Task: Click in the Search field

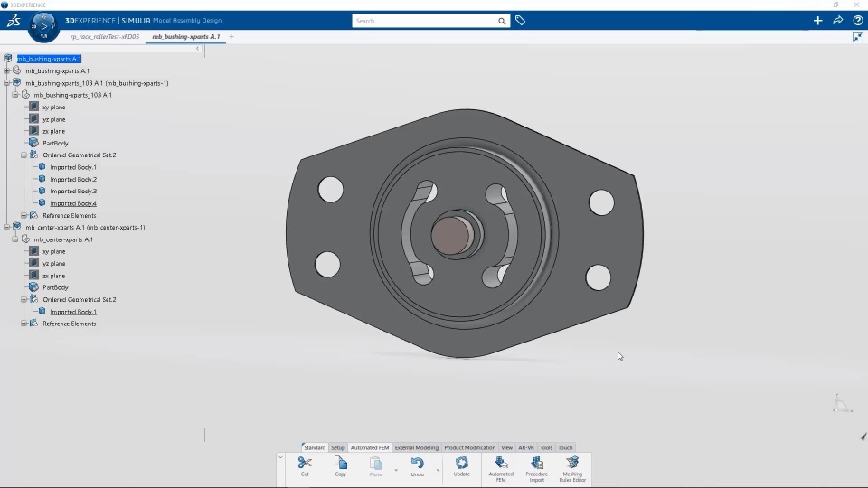Action: point(425,21)
